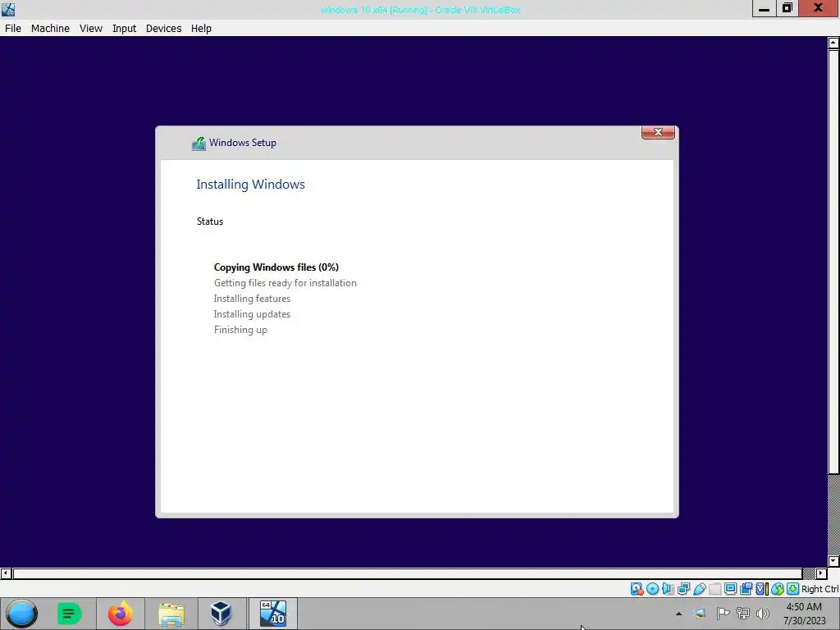Open the View menu
Screen dimensions: 840x630
(x=91, y=29)
